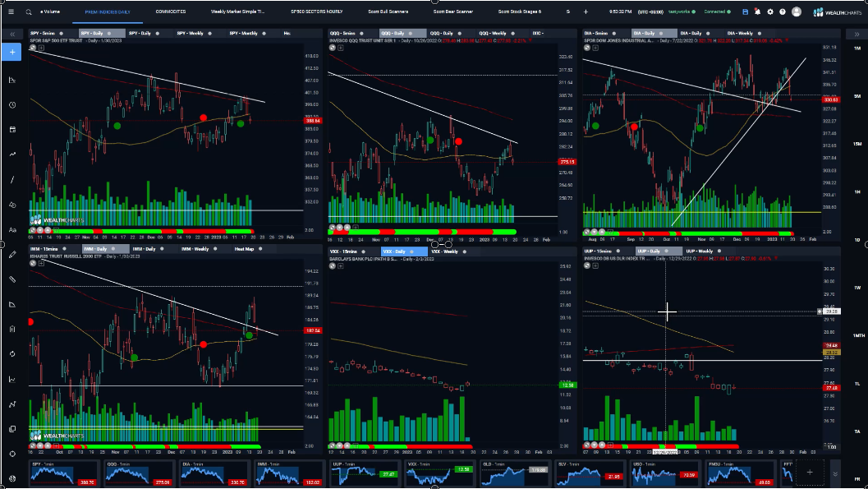
Task: Toggle the DIA chart round indicator icon
Action: click(587, 48)
